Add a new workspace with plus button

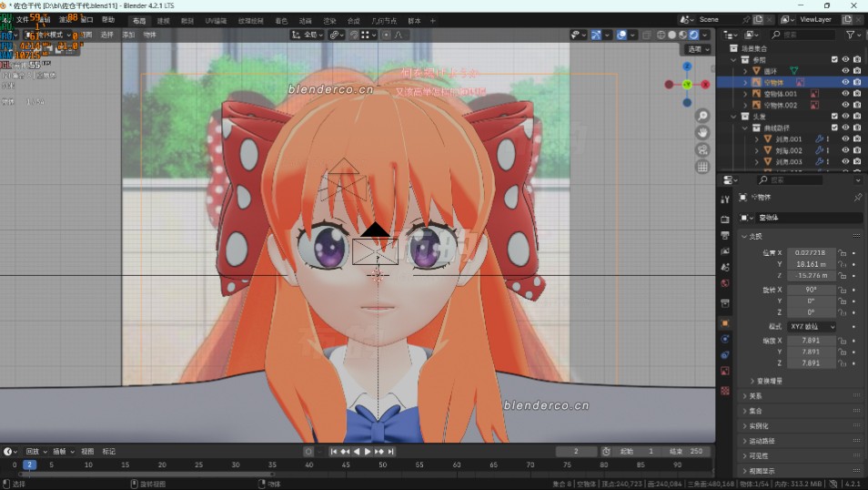coord(433,21)
